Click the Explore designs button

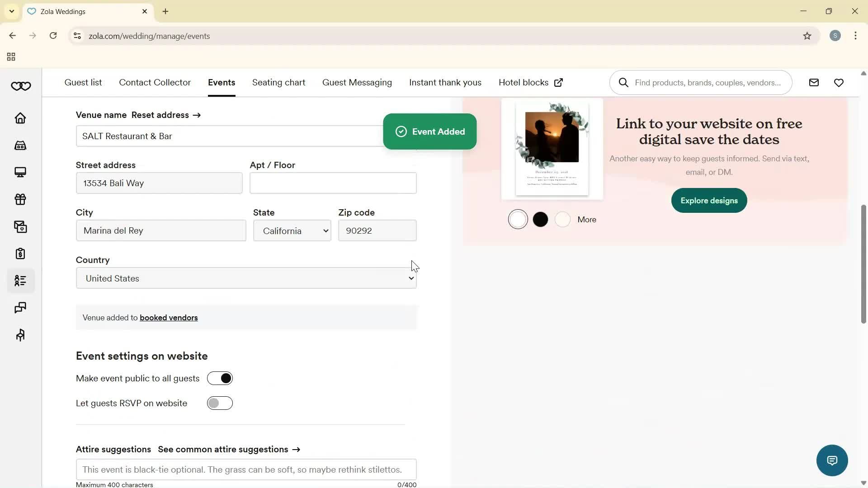708,200
